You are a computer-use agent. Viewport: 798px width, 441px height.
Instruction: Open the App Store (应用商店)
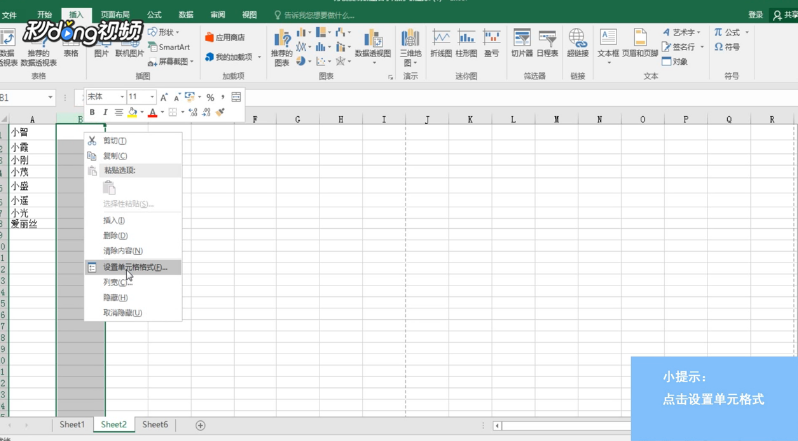coord(225,37)
